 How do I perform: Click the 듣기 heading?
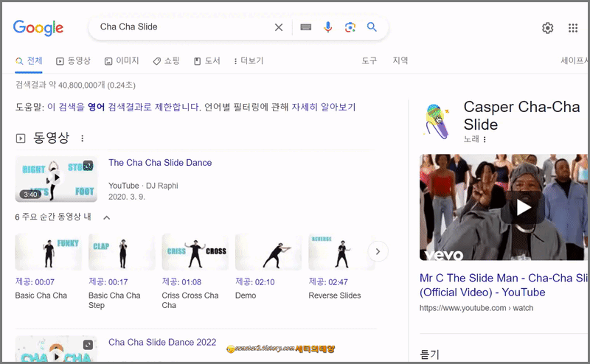[x=429, y=354]
